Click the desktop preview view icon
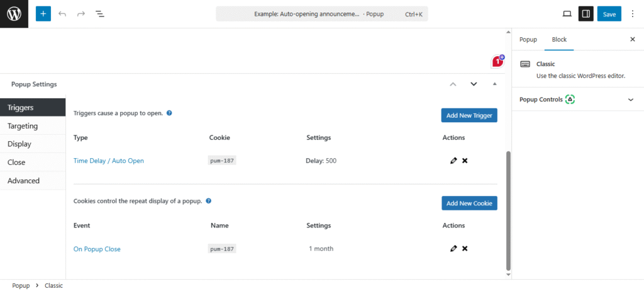This screenshot has height=291, width=644. point(567,14)
